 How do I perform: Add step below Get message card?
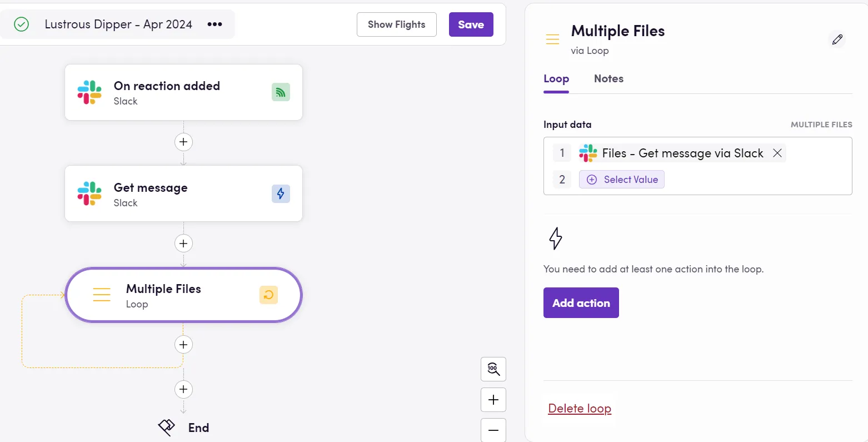183,244
